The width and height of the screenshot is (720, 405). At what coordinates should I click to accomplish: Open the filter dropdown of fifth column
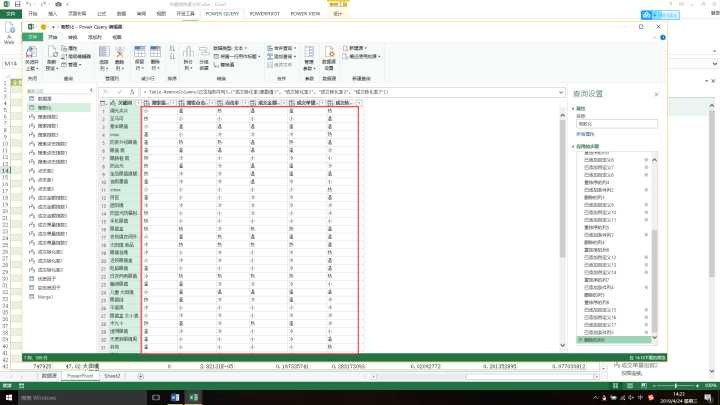coord(284,103)
